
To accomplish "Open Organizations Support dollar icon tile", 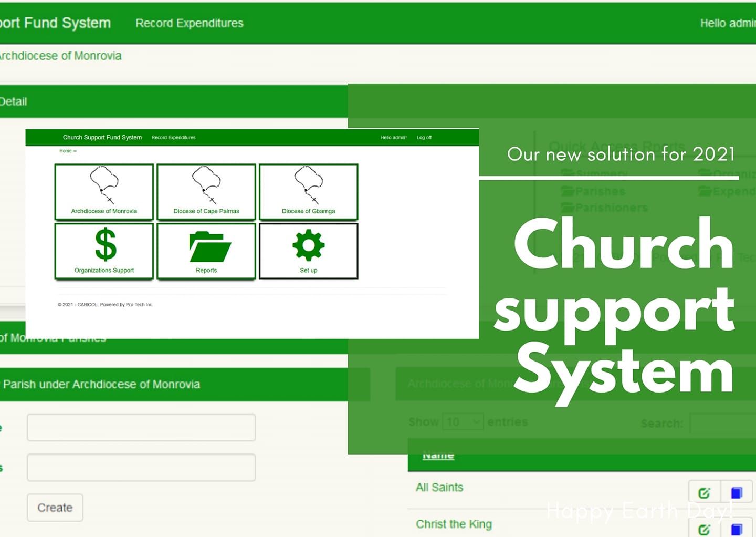I will (104, 251).
